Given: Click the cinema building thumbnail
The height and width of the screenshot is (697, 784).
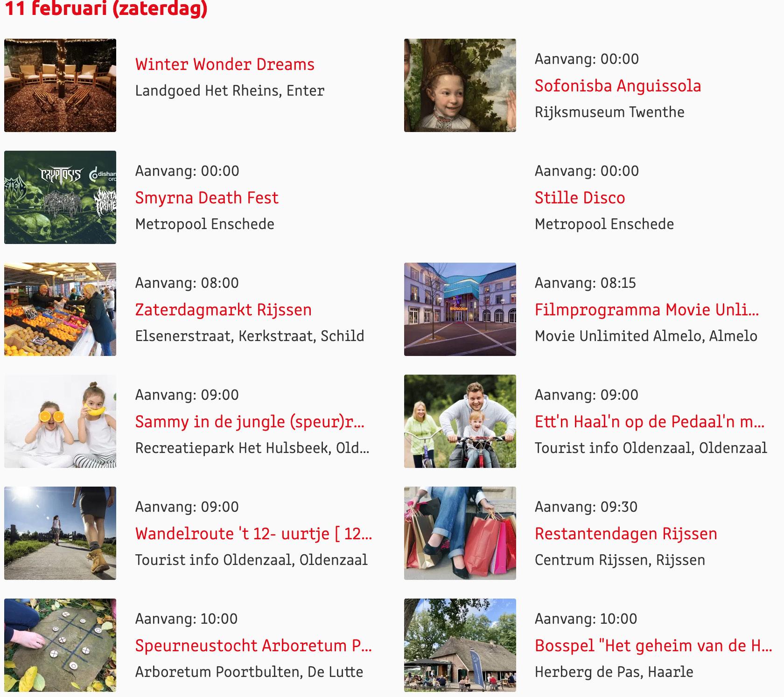Looking at the screenshot, I should pyautogui.click(x=460, y=309).
